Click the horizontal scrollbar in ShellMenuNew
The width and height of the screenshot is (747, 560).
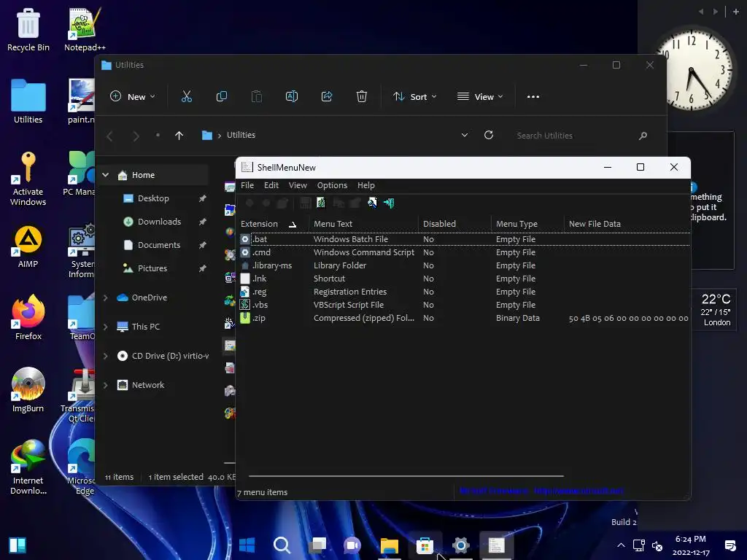[x=406, y=475]
